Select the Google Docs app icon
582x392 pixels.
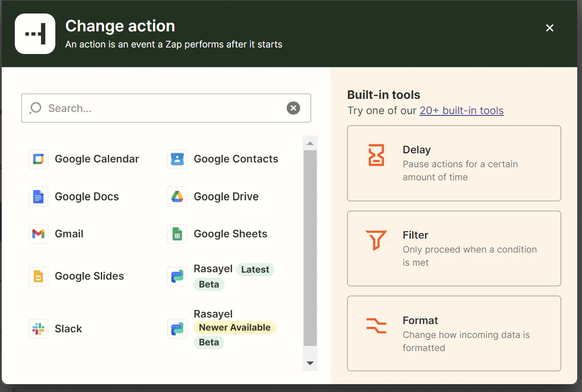38,196
